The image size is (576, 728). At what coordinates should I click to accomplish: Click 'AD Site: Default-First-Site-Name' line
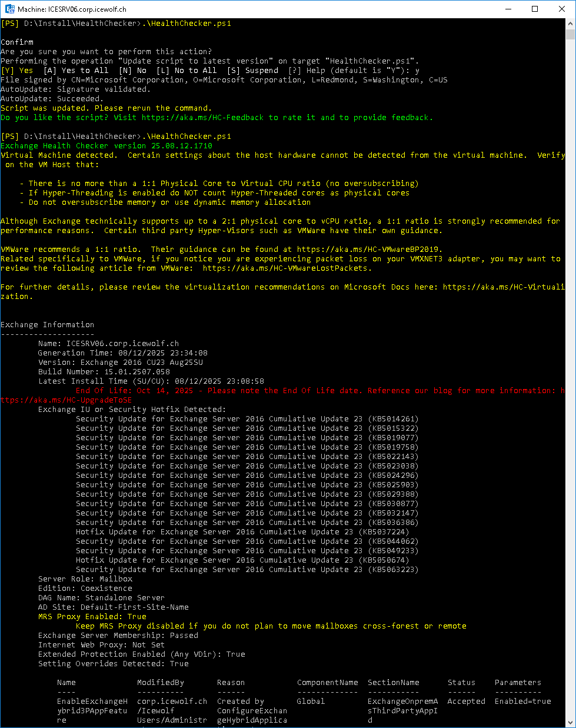click(114, 607)
